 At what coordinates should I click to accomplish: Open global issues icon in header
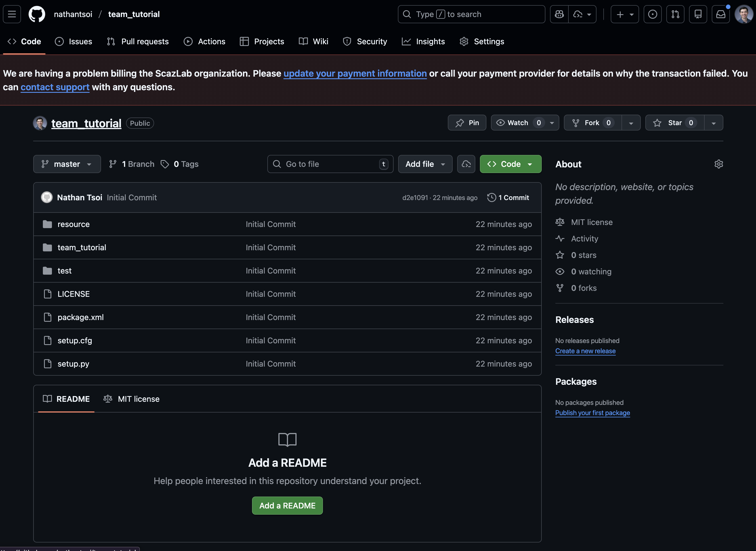point(652,14)
